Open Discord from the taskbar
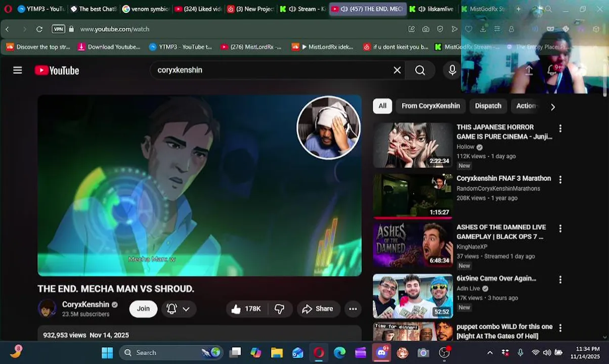 coord(381,352)
